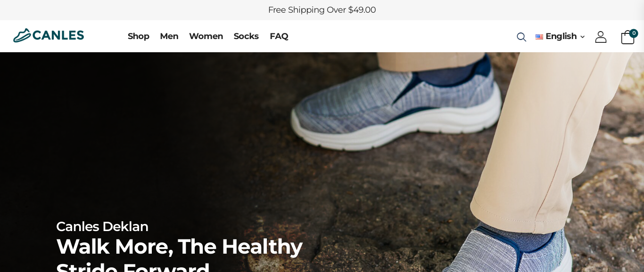The height and width of the screenshot is (272, 644).
Task: Open the user account icon
Action: [601, 37]
